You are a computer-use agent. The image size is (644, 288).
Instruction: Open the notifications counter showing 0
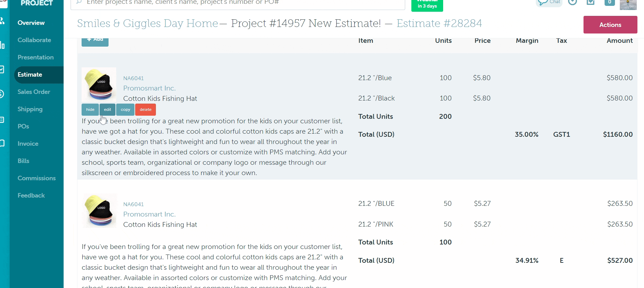click(609, 2)
